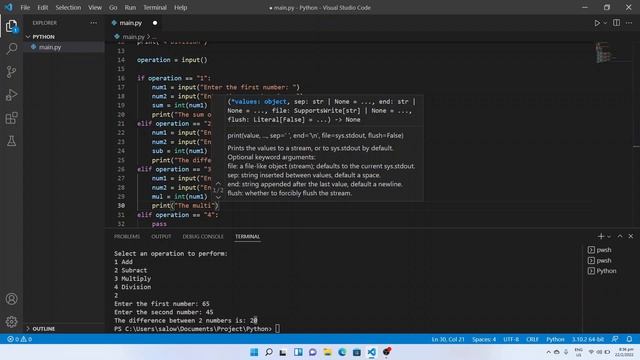The height and width of the screenshot is (360, 640).
Task: Split the editor to the right
Action: point(616,23)
